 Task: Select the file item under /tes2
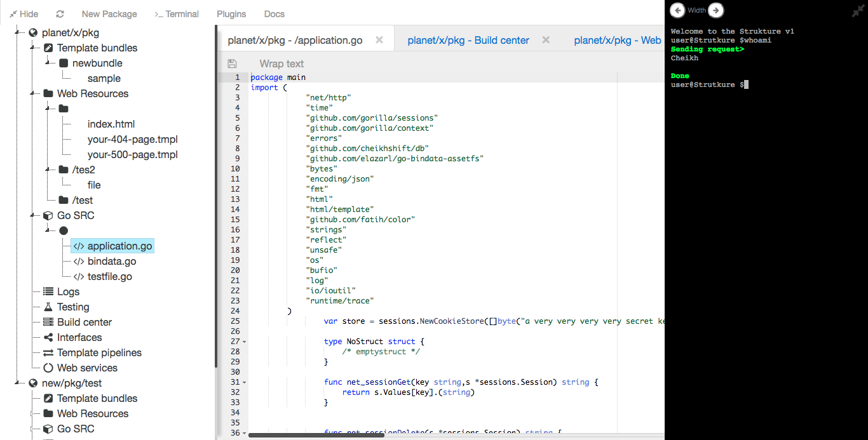coord(94,185)
